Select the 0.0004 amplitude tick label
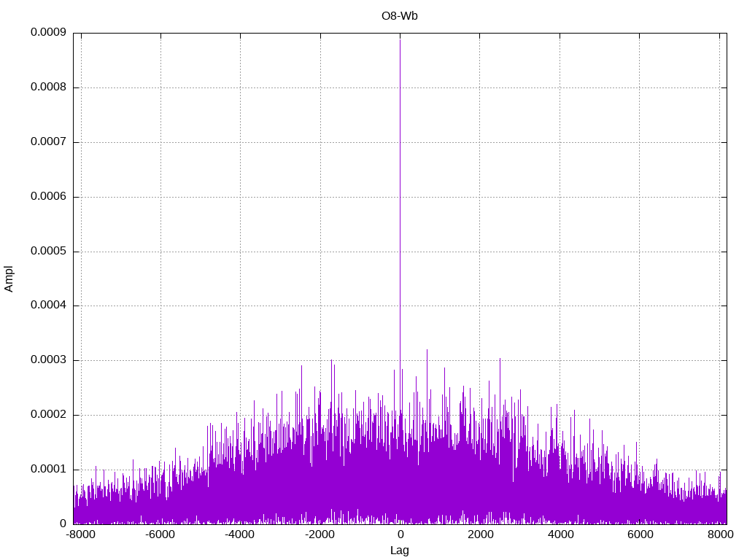Viewport: 747px width, 560px height. pos(48,306)
